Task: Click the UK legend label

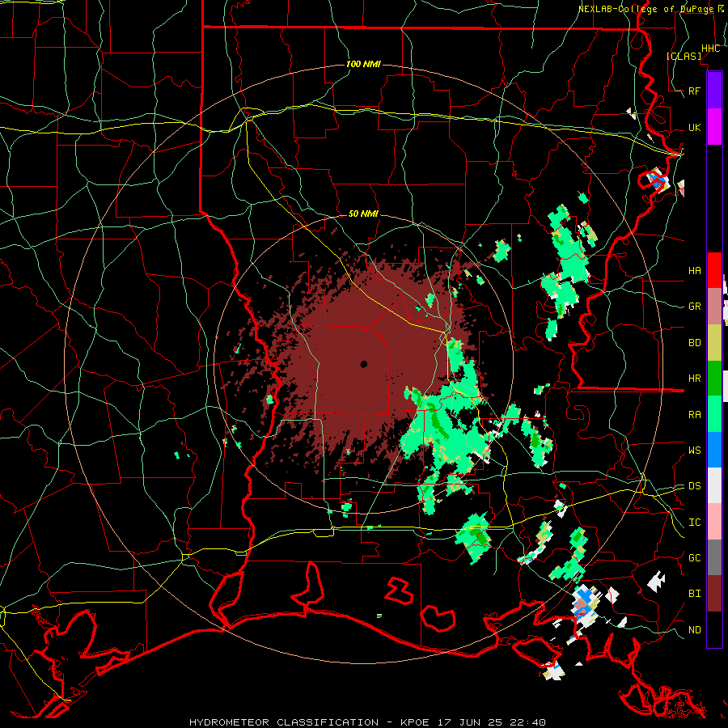Action: point(694,127)
